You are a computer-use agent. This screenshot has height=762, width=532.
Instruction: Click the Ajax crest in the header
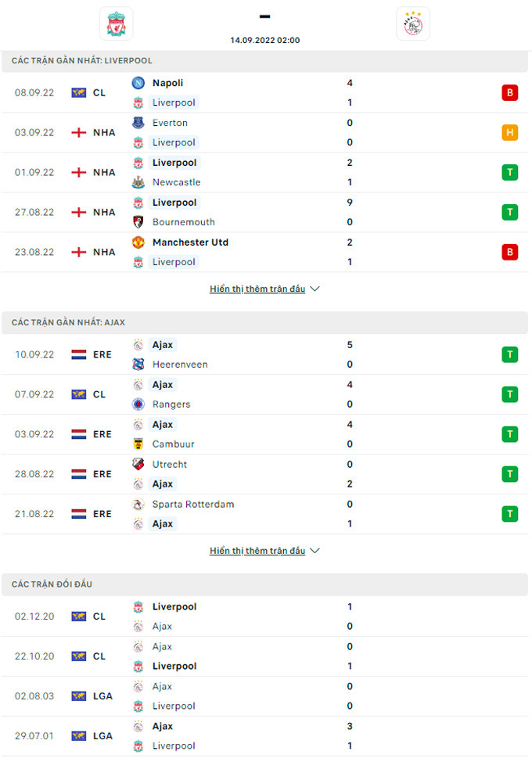pos(412,23)
